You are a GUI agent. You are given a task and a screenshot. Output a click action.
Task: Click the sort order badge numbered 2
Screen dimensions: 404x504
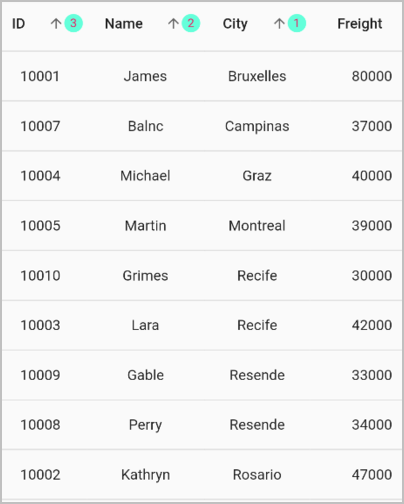191,23
